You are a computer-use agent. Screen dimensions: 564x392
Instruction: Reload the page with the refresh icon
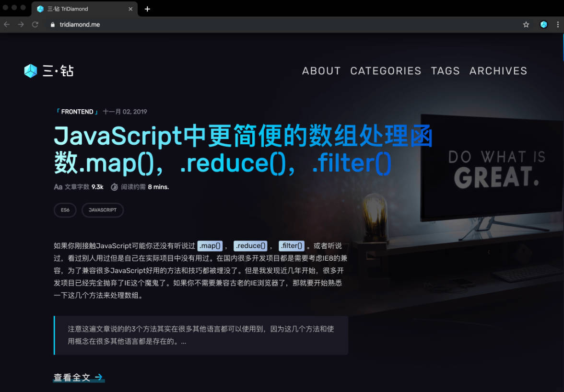coord(35,24)
